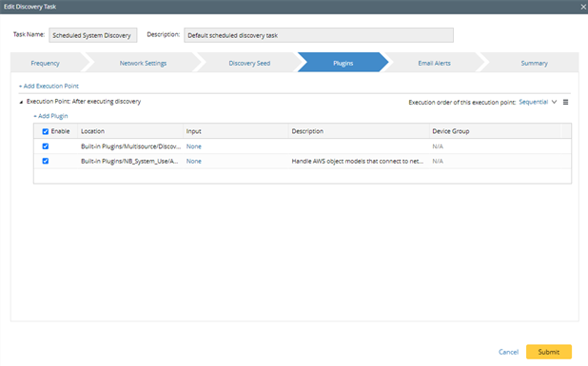
Task: Click the chevron next to Sequential
Action: (x=555, y=102)
